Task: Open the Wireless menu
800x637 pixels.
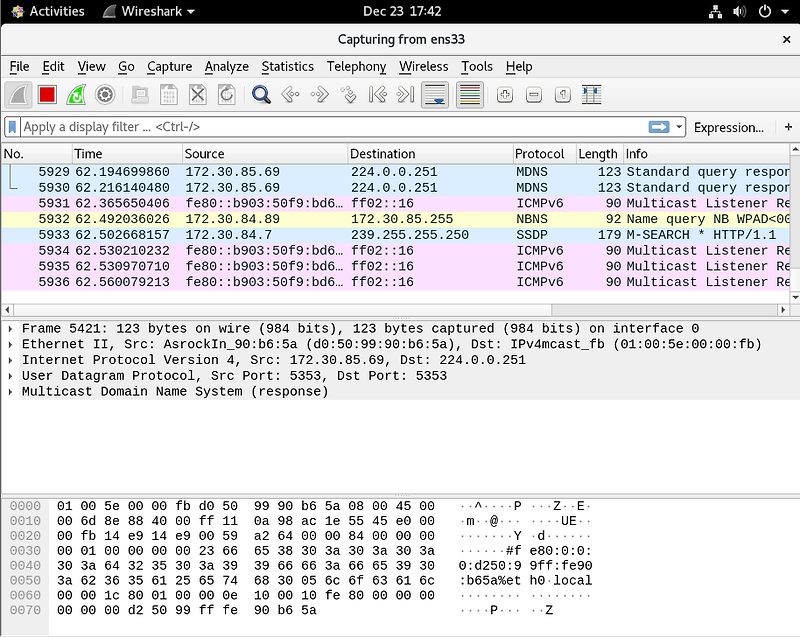Action: point(423,67)
